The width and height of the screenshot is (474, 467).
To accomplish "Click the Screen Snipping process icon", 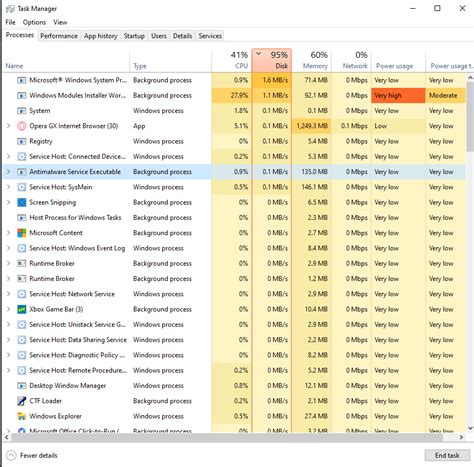I will coord(22,202).
